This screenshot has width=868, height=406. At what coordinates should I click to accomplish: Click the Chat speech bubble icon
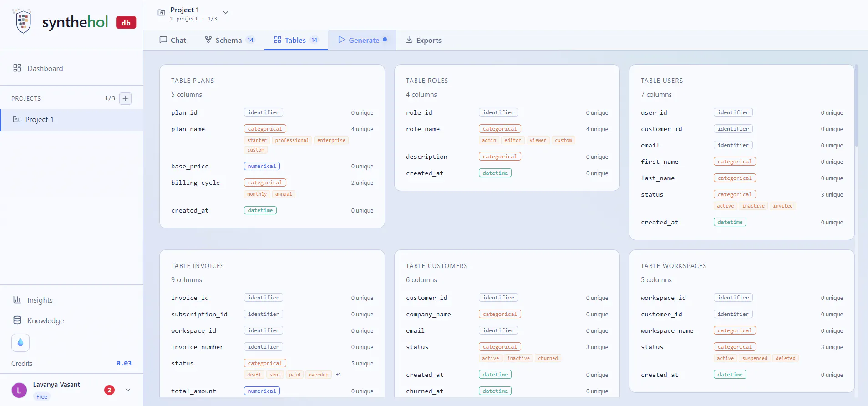(x=163, y=40)
